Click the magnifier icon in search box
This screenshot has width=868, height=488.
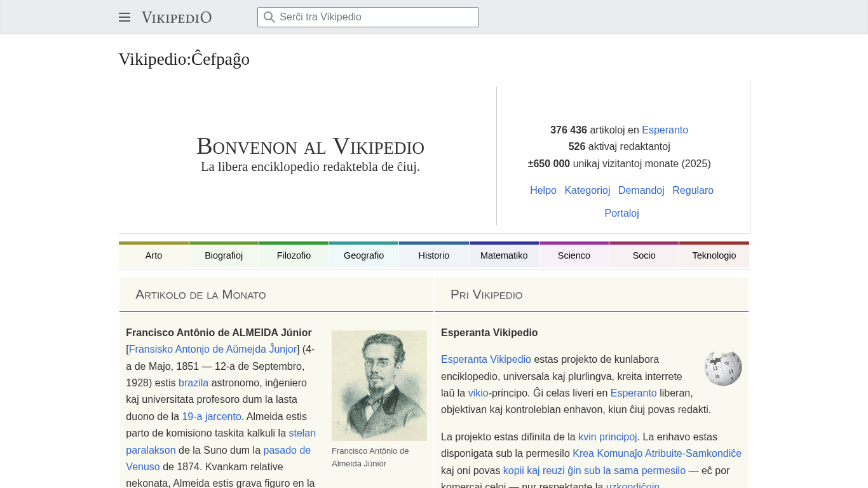269,17
